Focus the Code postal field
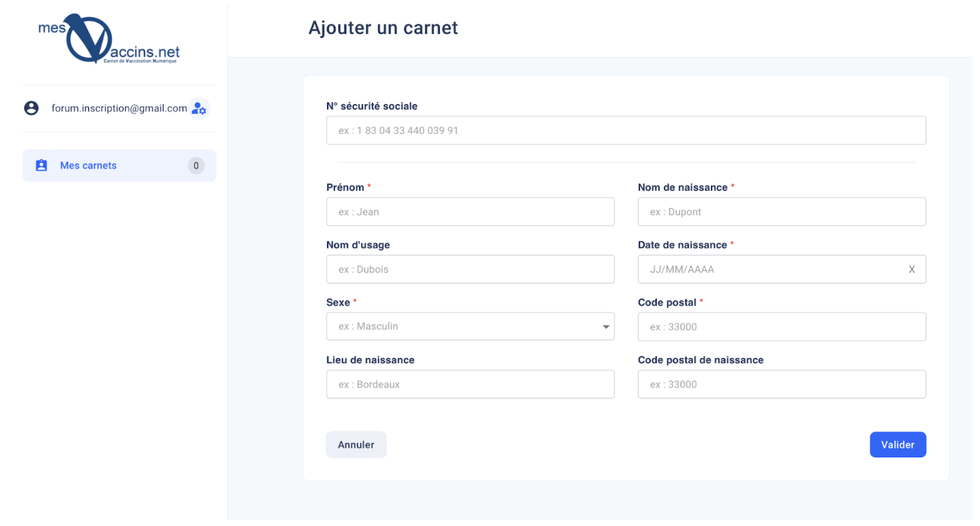Image resolution: width=980 pixels, height=526 pixels. [782, 327]
